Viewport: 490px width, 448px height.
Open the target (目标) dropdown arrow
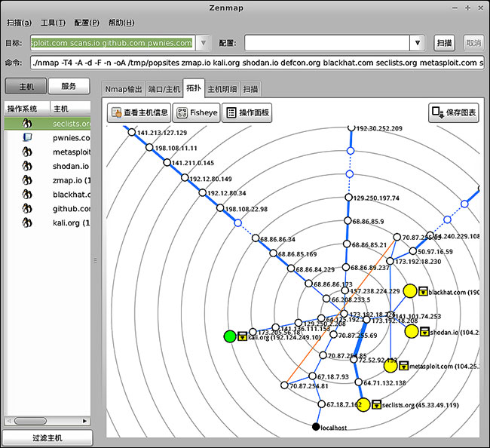(203, 43)
